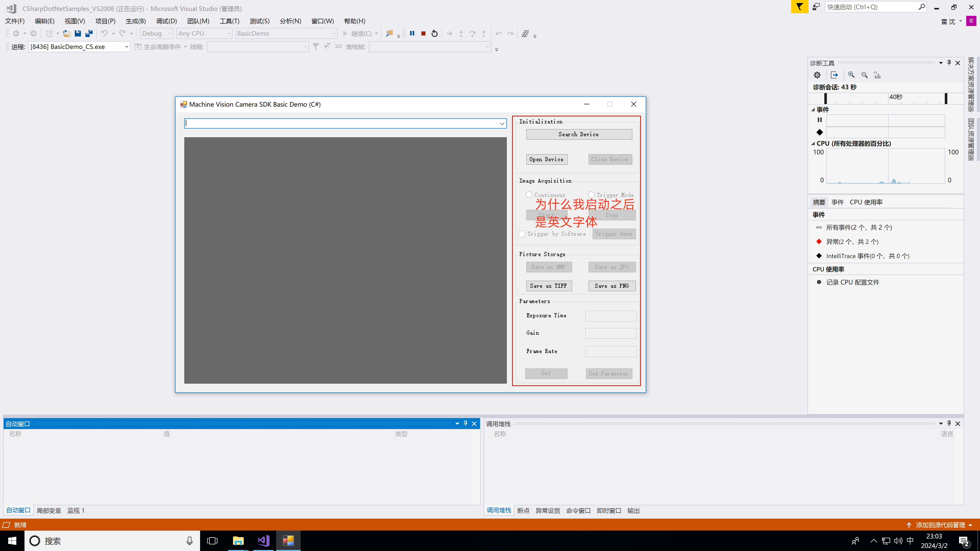Click the All Events (所有事件) row
The width and height of the screenshot is (980, 551).
(x=859, y=227)
